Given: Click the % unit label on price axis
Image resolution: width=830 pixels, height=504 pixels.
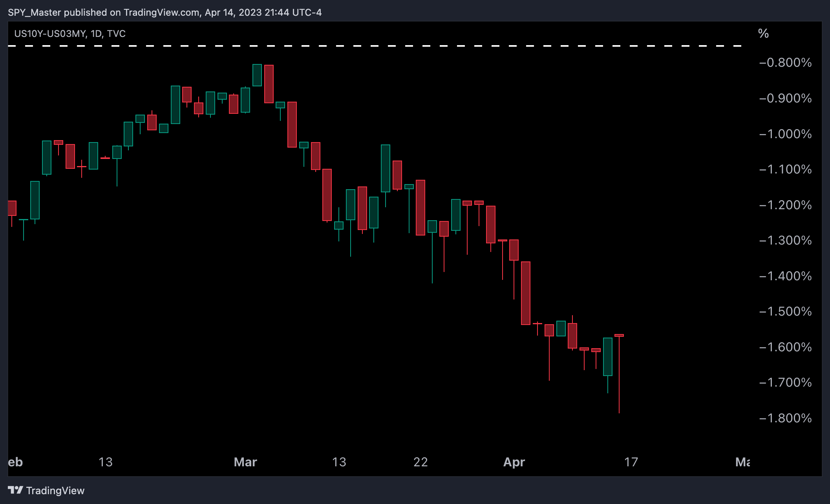Looking at the screenshot, I should point(763,33).
